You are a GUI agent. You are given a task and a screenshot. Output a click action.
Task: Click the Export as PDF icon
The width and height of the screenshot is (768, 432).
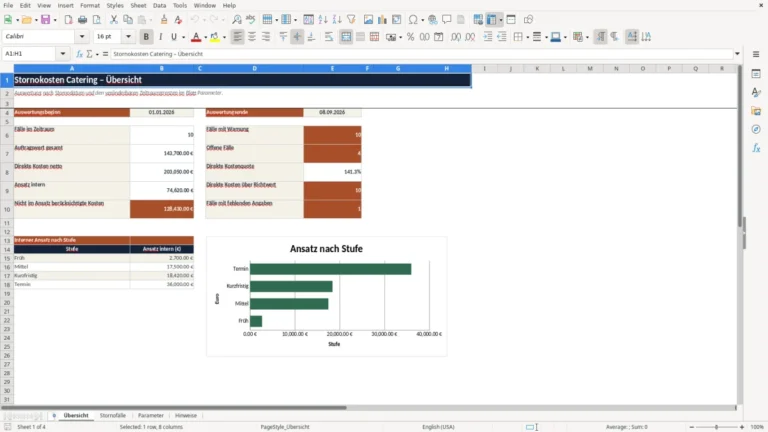[x=68, y=20]
